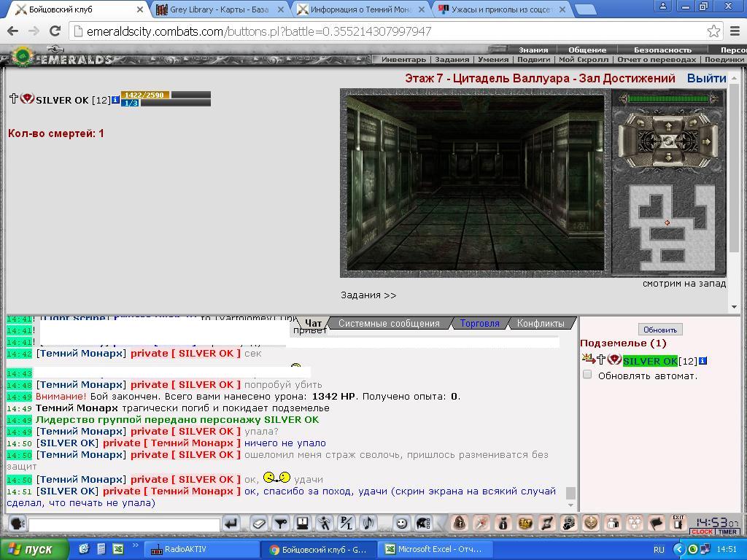Step backward with the down arrow
Image resolution: width=747 pixels, height=560 pixels.
coord(668,157)
